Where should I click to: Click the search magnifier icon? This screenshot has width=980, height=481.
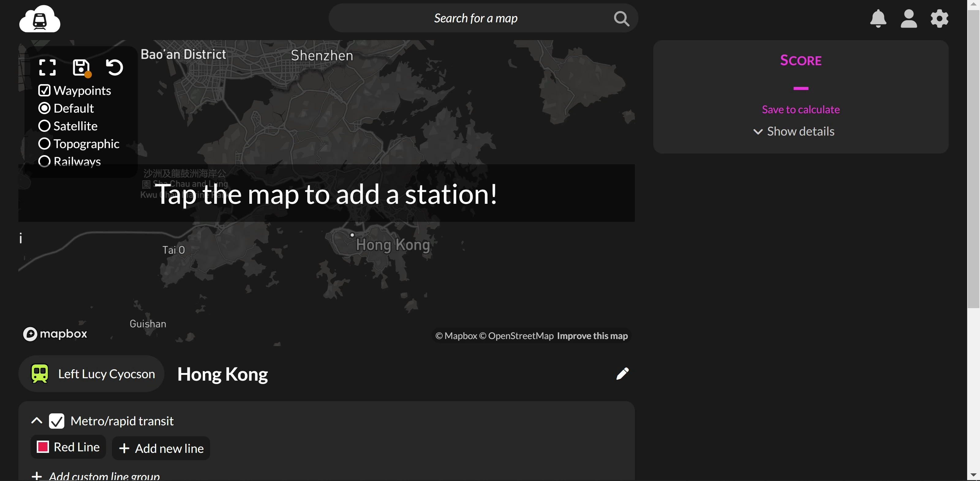coord(621,18)
